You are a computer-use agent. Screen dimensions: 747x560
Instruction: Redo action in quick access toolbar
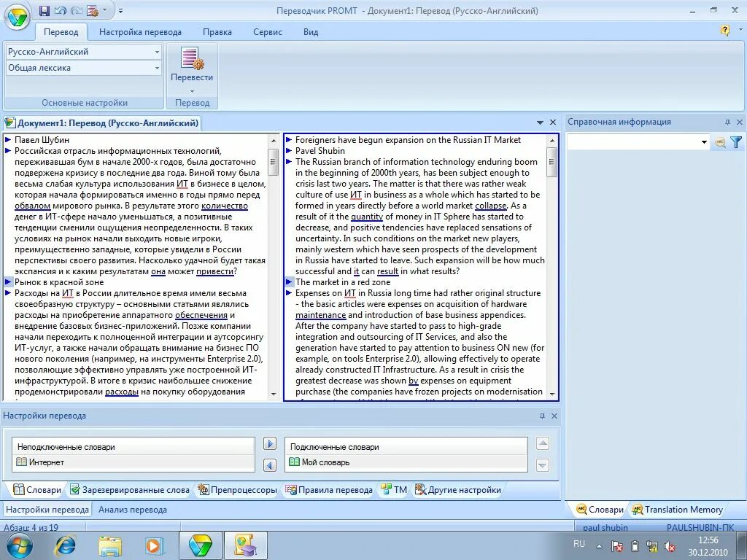76,10
